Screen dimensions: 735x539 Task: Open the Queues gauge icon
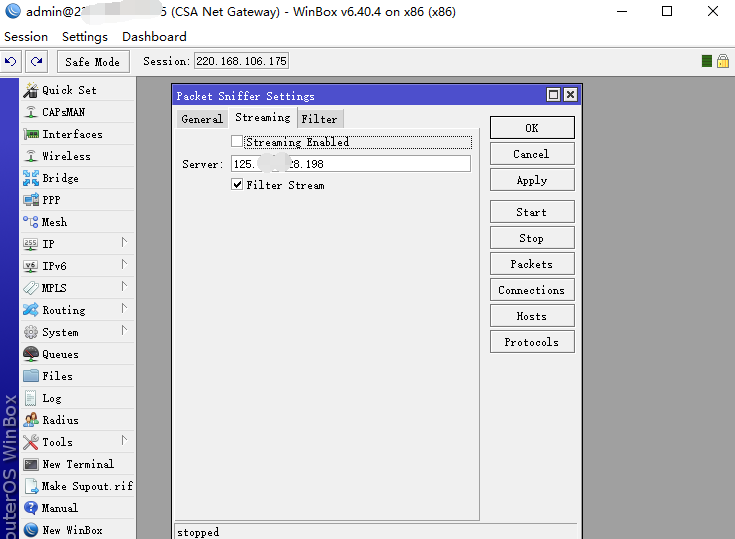(31, 354)
